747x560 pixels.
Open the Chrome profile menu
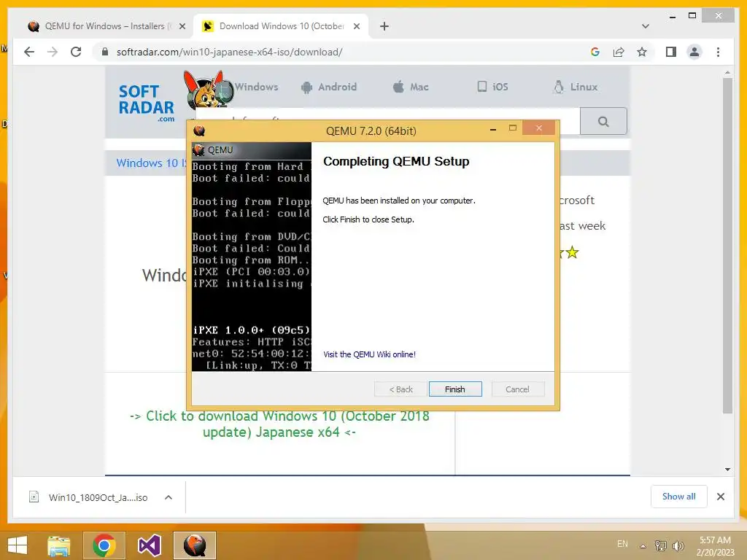pyautogui.click(x=694, y=52)
